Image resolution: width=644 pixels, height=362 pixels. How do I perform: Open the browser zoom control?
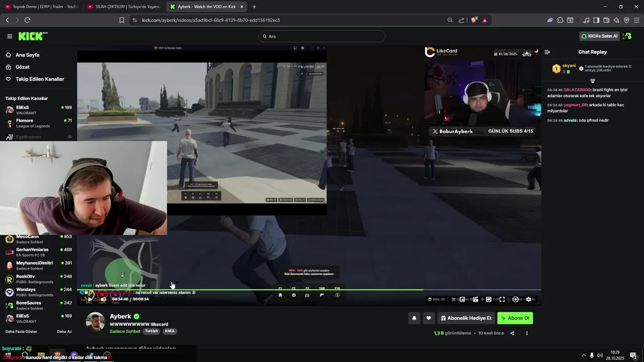tap(450, 20)
